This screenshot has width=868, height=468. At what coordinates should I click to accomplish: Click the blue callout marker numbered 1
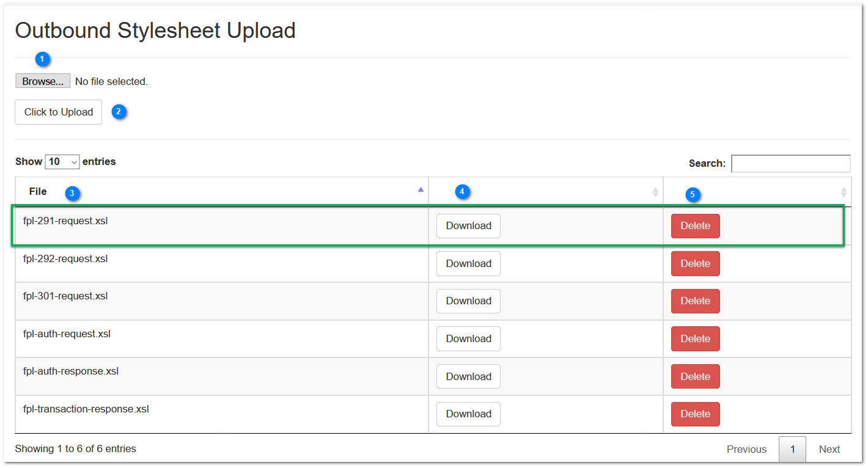[42, 59]
